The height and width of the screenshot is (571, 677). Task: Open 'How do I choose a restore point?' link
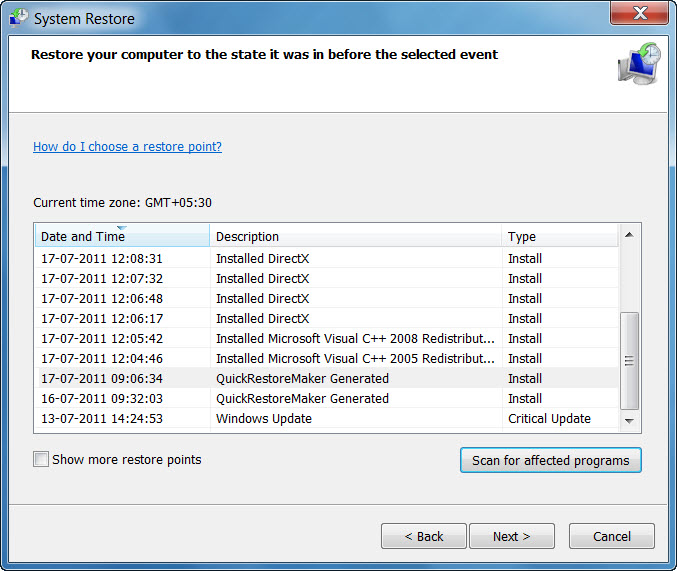(127, 147)
